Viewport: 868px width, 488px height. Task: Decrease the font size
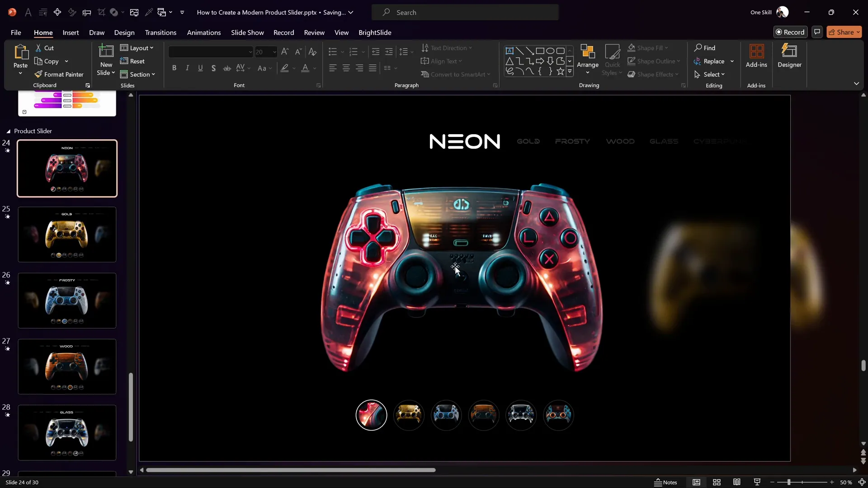(x=298, y=52)
